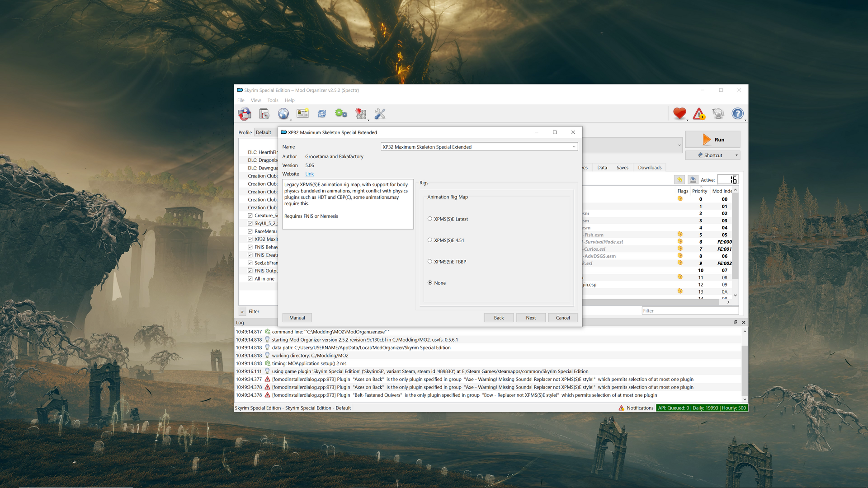Screen dimensions: 868x488
Task: Select the XPMS(S)E TBBP radio option
Action: click(x=429, y=261)
